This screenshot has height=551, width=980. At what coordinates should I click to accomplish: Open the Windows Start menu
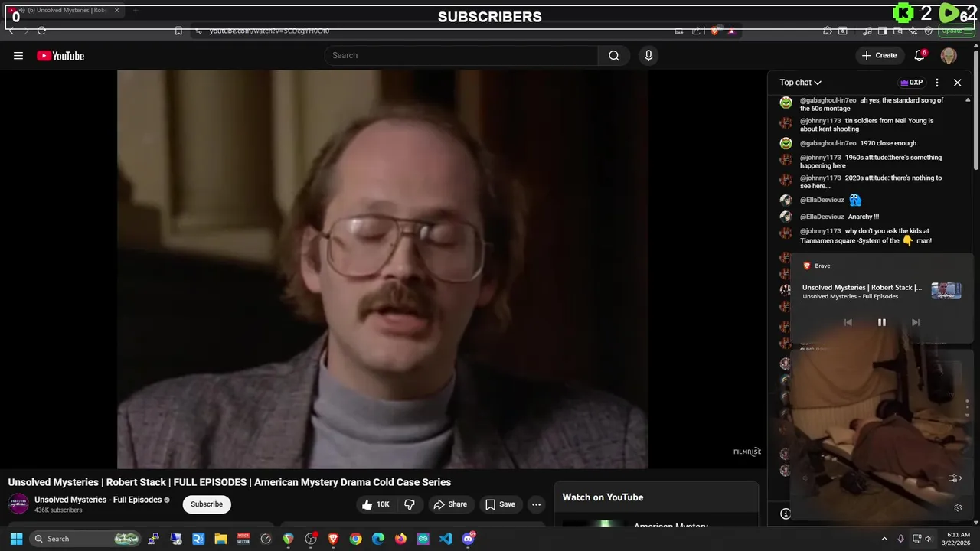(16, 539)
